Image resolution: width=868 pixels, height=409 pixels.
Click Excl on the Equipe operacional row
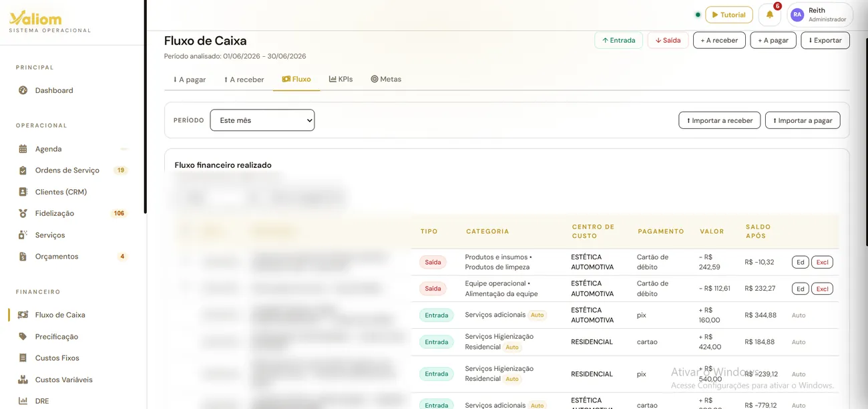(822, 289)
